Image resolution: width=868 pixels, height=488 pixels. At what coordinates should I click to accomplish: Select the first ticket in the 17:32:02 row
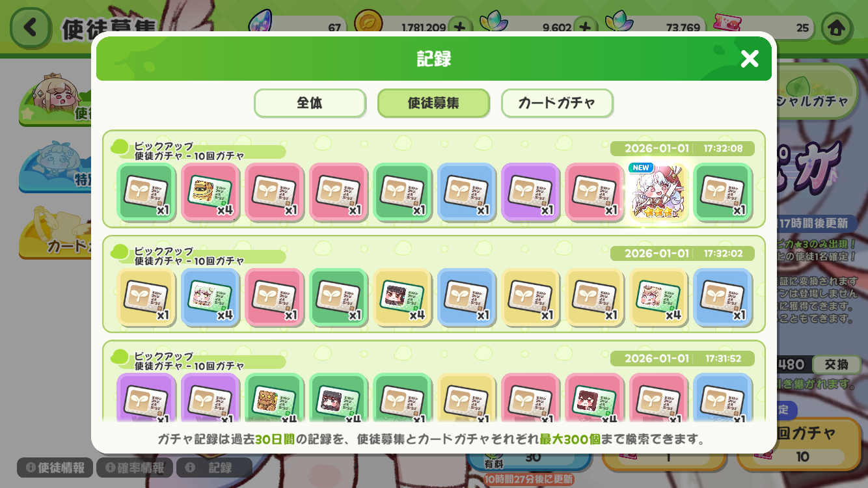click(x=146, y=297)
